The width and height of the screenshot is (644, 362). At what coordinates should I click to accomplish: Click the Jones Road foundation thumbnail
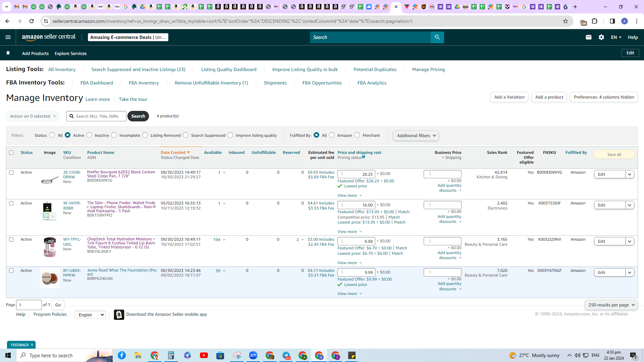[x=50, y=278]
